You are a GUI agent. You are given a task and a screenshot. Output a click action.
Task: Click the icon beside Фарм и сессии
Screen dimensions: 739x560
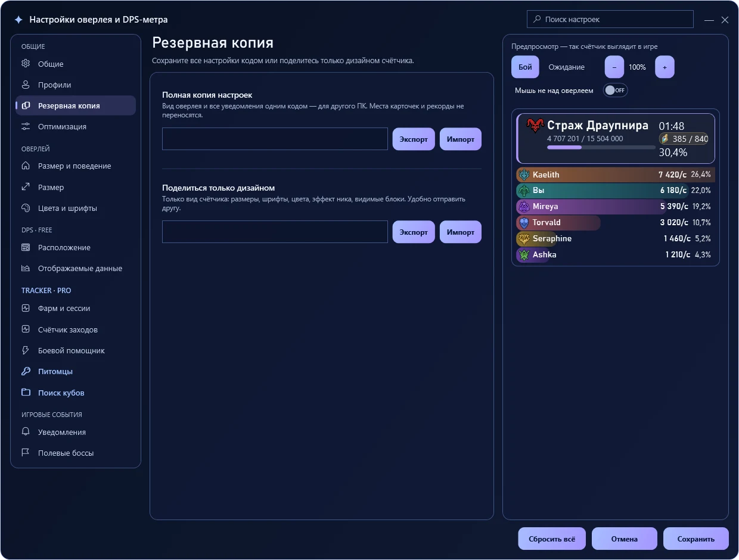(26, 308)
